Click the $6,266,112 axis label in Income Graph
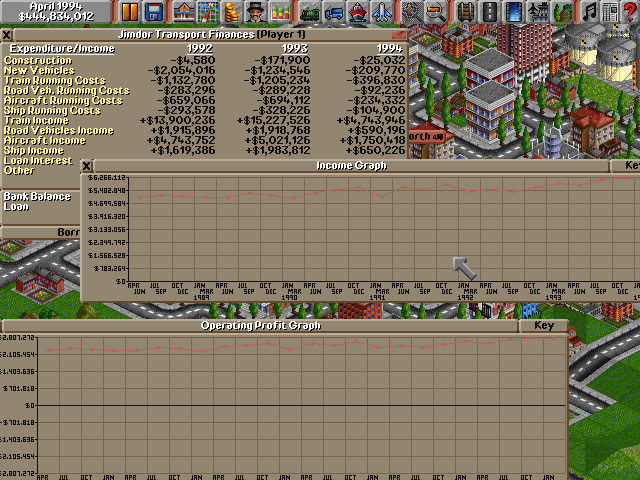Image resolution: width=640 pixels, height=480 pixels. (x=107, y=178)
